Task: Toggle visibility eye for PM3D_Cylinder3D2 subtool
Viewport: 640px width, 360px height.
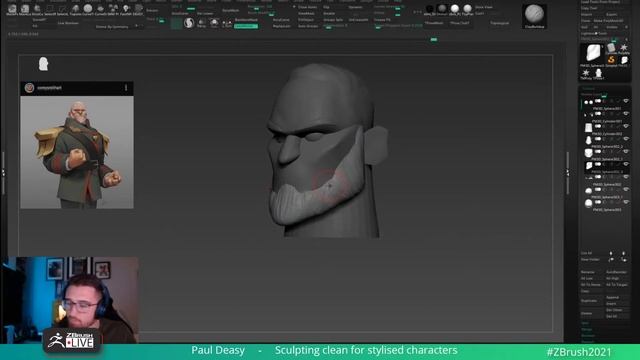Action: point(626,126)
